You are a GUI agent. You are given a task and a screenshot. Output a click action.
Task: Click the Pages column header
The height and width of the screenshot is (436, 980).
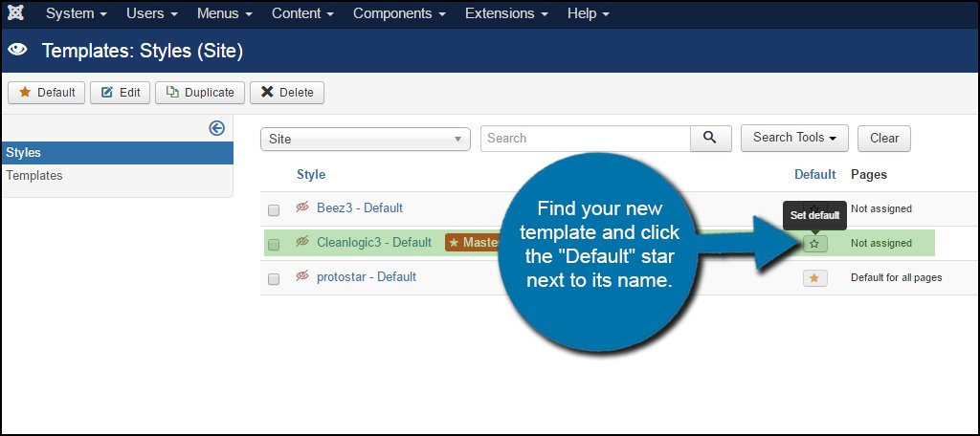point(869,174)
